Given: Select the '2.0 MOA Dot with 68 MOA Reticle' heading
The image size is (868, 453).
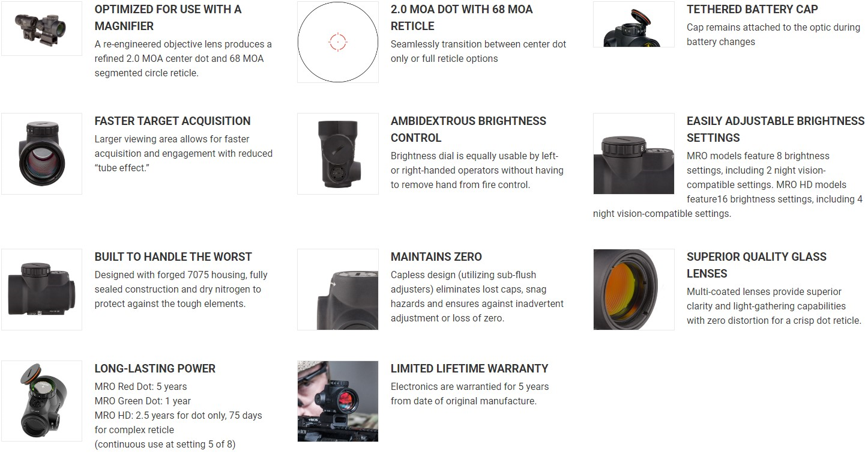Looking at the screenshot, I should (462, 17).
